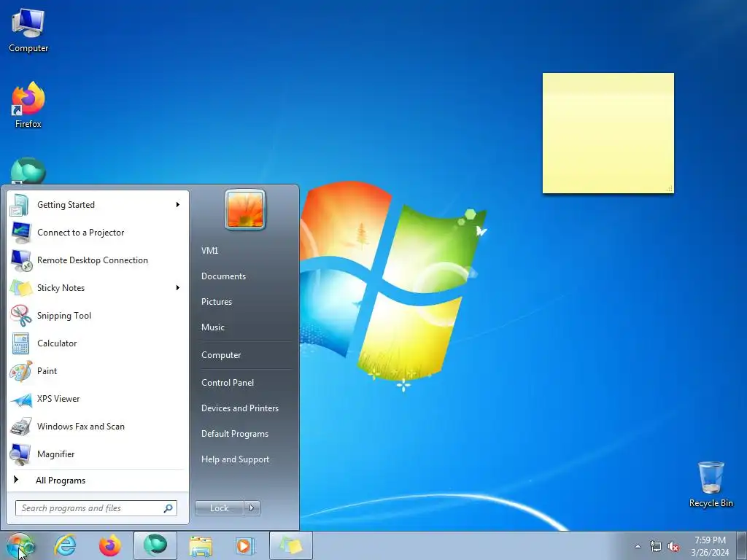This screenshot has width=747, height=560.
Task: Open Music from the Start menu
Action: point(213,327)
